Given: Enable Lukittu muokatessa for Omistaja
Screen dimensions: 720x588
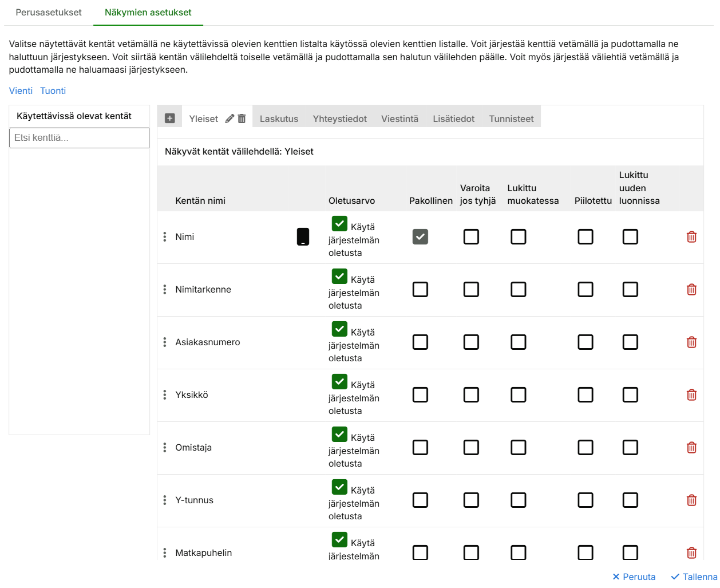Looking at the screenshot, I should pyautogui.click(x=518, y=448).
